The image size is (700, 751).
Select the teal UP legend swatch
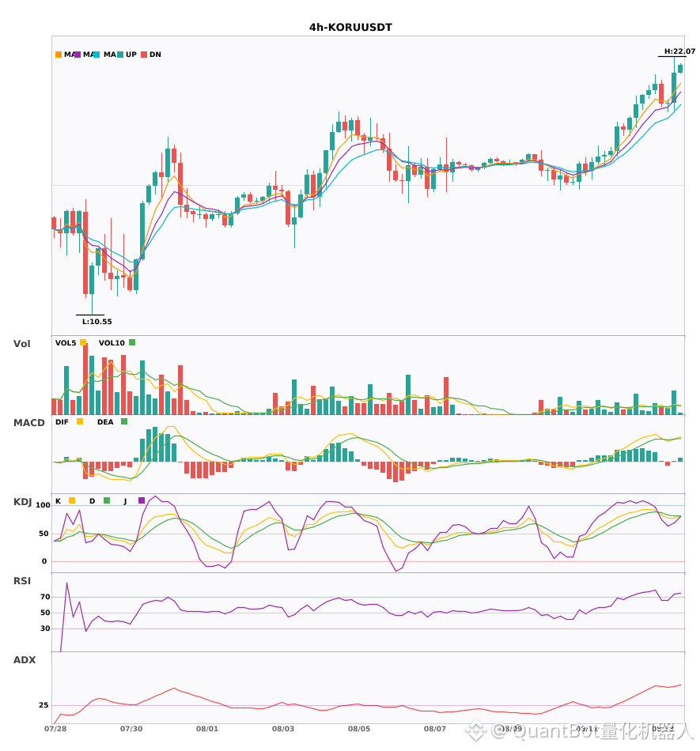tap(120, 55)
